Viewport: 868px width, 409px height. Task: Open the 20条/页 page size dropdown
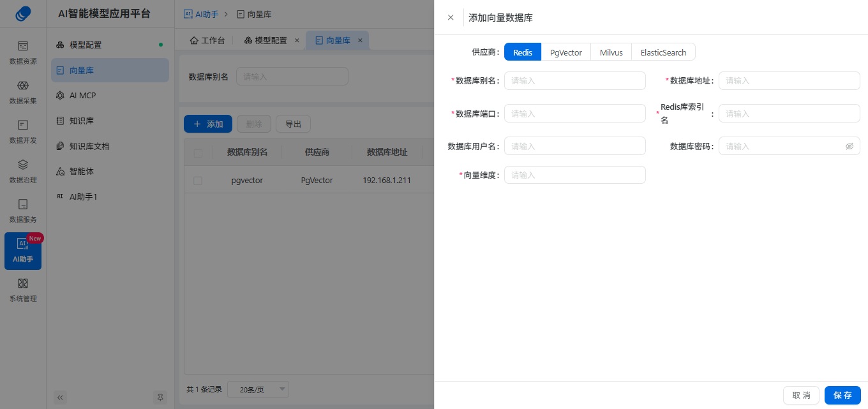[x=258, y=389]
